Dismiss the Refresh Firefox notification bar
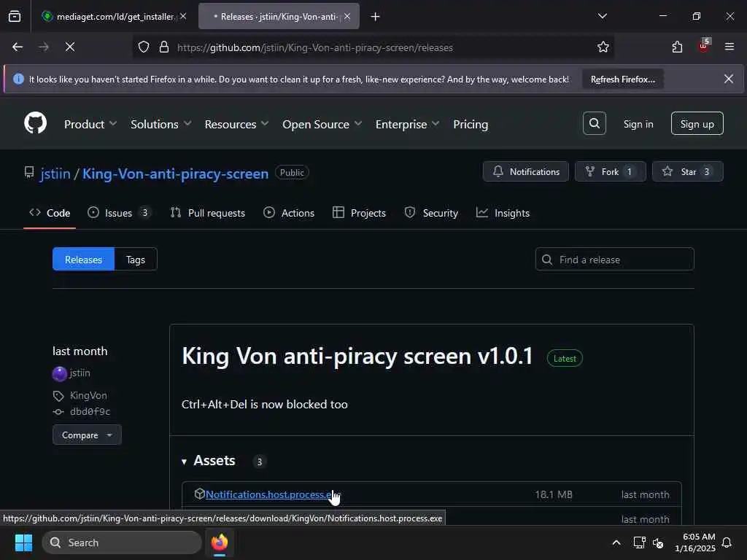Screen dimensions: 747x560 click(x=729, y=79)
